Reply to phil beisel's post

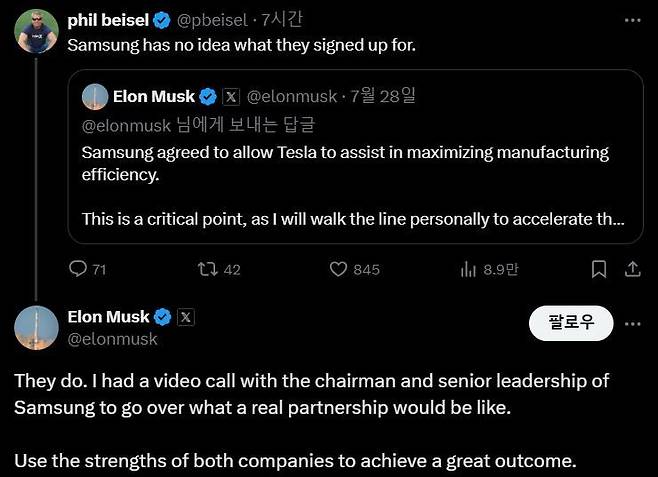coord(78,269)
